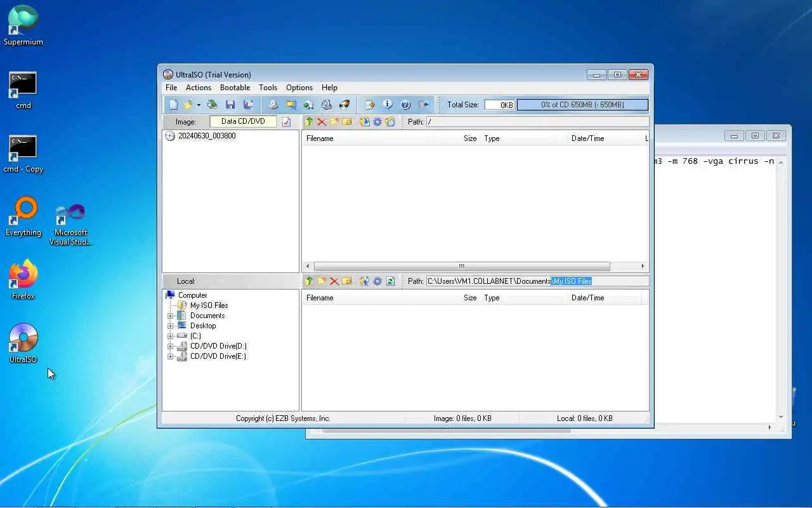The width and height of the screenshot is (812, 508).
Task: Open the Options menu
Action: 299,88
